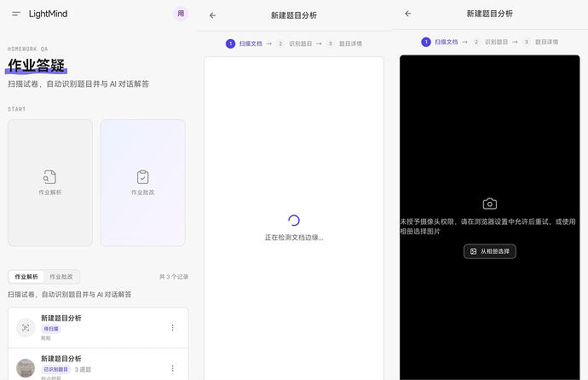The image size is (588, 380).
Task: Open the second 新建题目分析 record title
Action: coord(61,359)
